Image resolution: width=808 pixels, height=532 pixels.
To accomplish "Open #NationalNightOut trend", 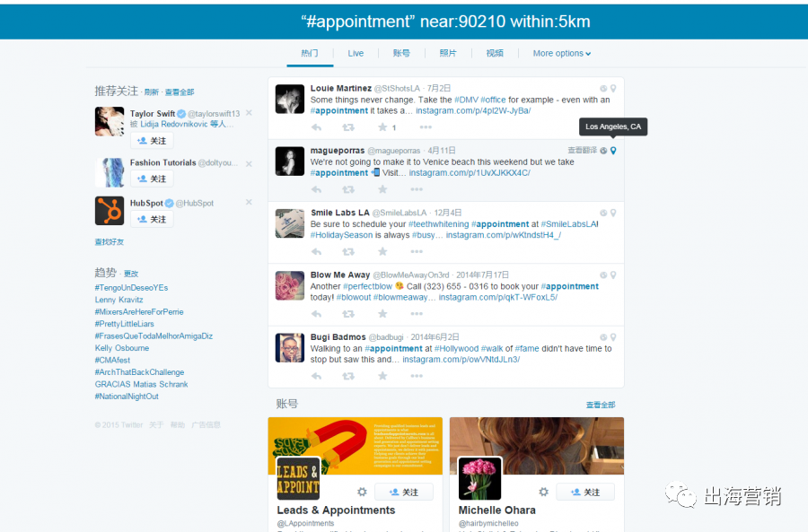I will [127, 397].
